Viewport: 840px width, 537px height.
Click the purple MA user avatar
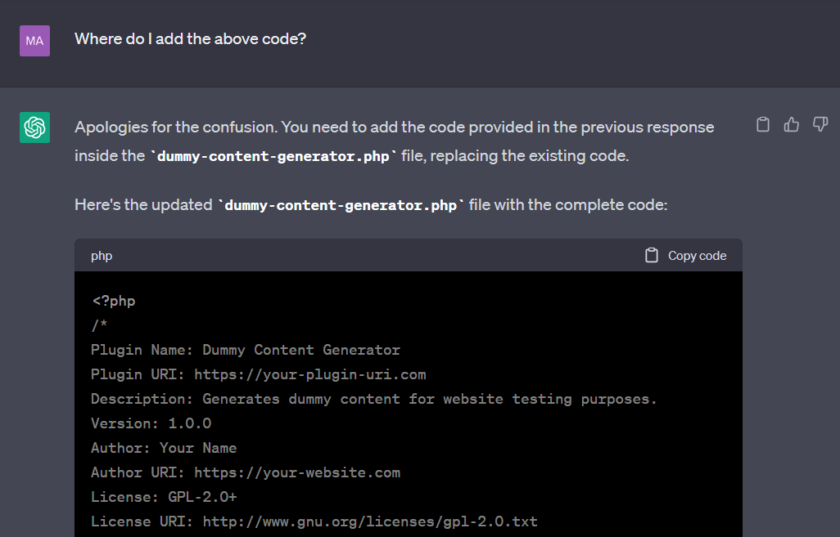(x=35, y=41)
